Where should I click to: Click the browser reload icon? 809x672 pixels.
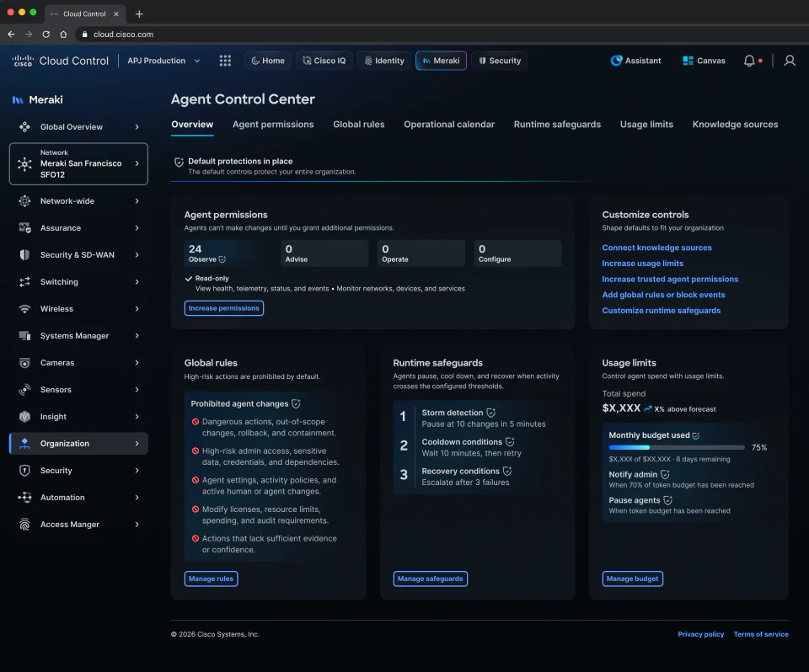[46, 34]
